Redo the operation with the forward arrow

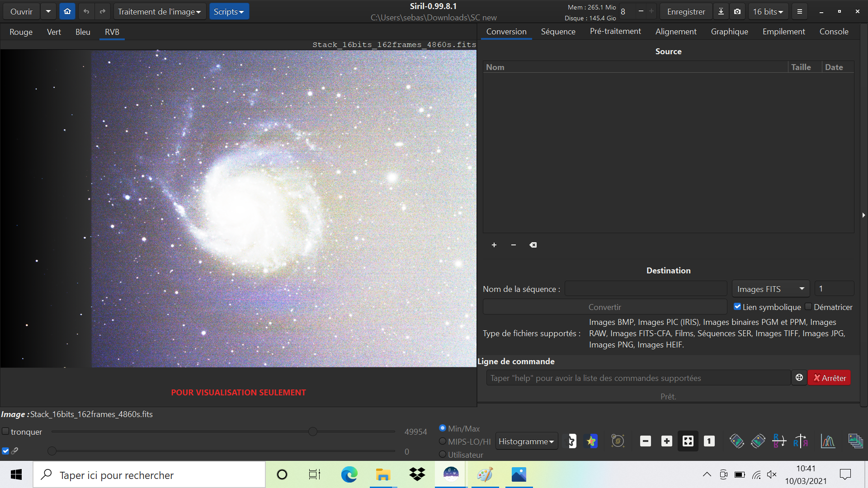(x=103, y=11)
